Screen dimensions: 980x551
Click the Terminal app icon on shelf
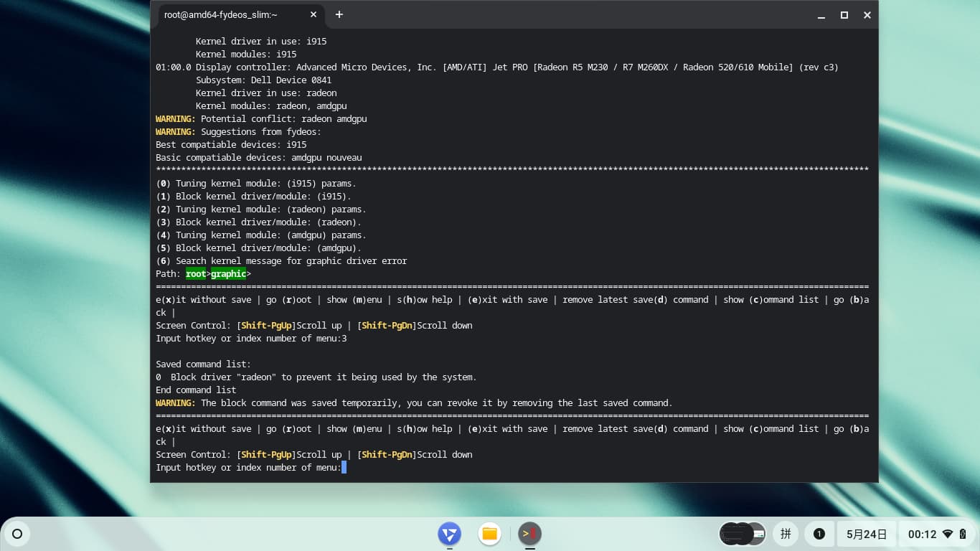pyautogui.click(x=530, y=534)
